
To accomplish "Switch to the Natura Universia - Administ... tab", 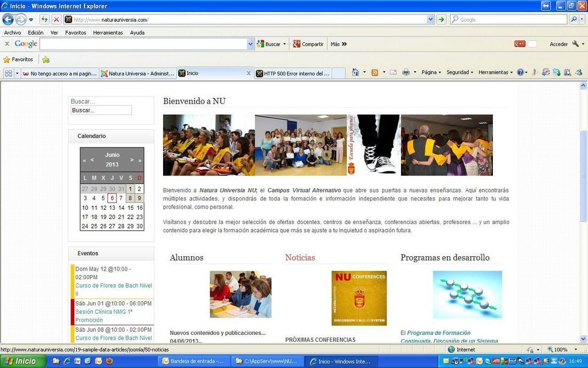I will click(x=137, y=73).
